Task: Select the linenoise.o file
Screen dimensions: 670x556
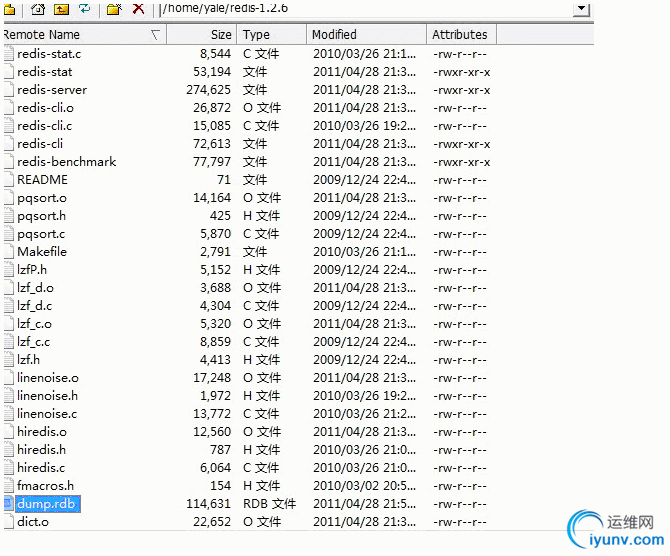Action: coord(48,378)
